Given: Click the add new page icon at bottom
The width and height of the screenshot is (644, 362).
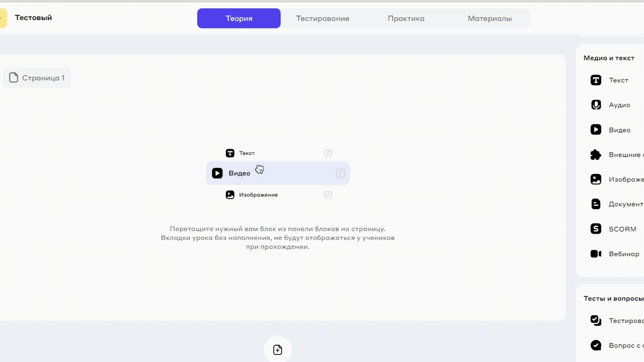Looking at the screenshot, I should point(277,350).
